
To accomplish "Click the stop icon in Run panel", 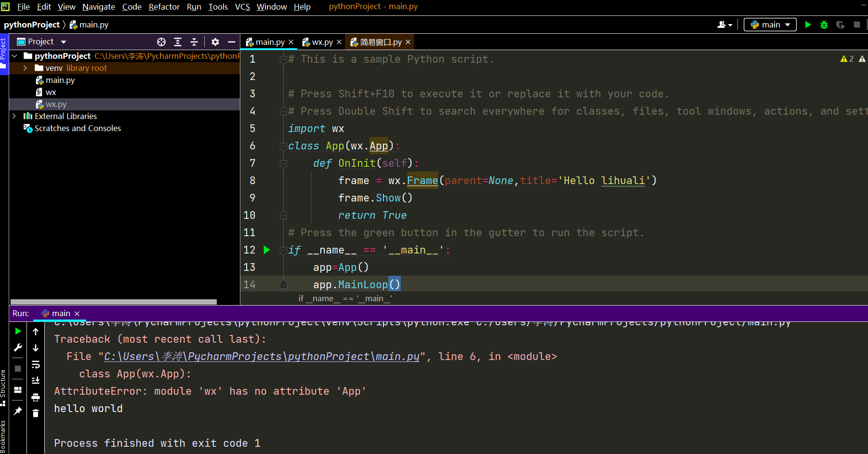I will 18,369.
